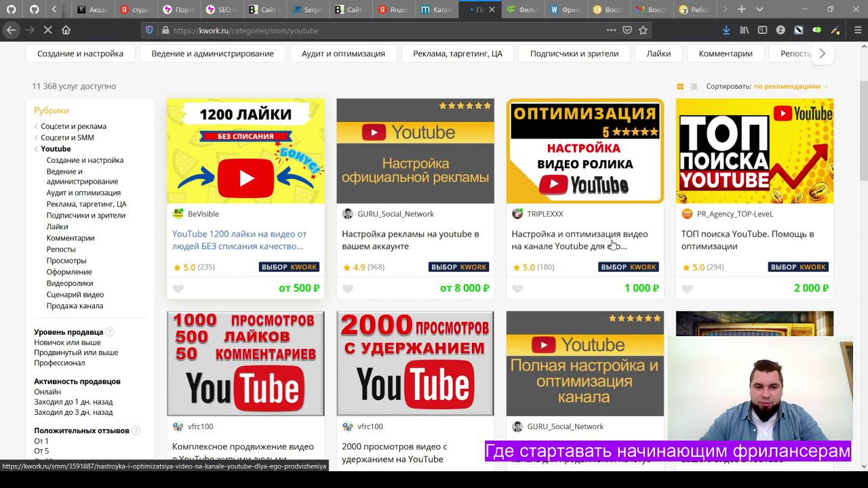Select the Аудит и оптимизация category chip
This screenshot has height=488, width=868.
(343, 54)
